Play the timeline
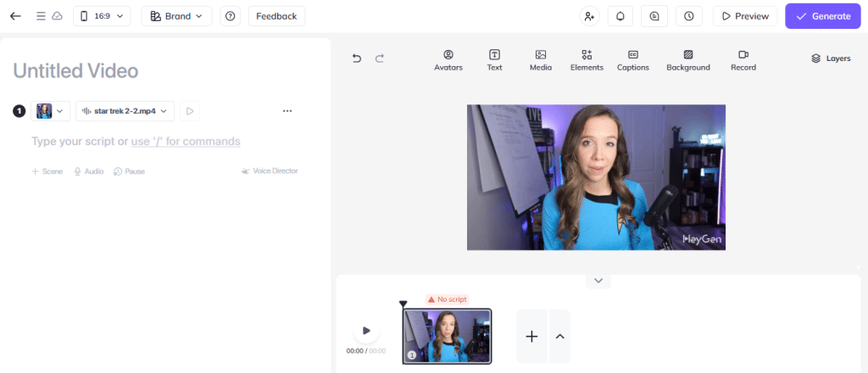 pos(366,331)
